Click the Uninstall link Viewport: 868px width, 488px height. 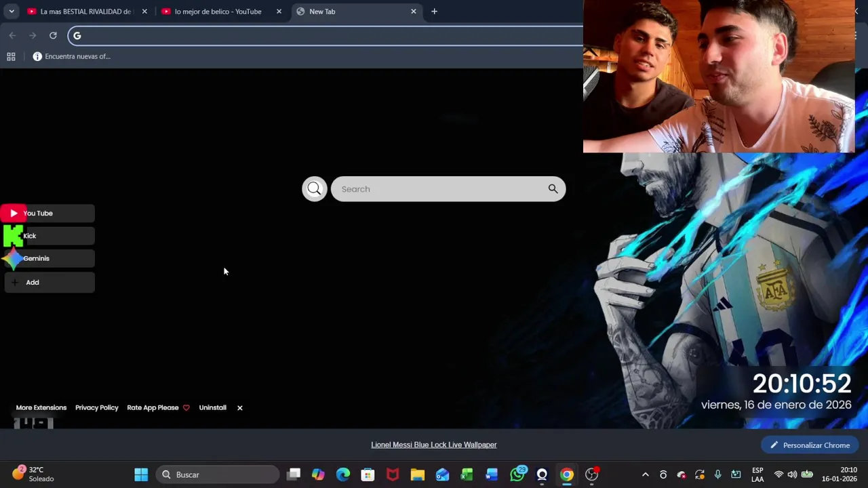pos(212,407)
